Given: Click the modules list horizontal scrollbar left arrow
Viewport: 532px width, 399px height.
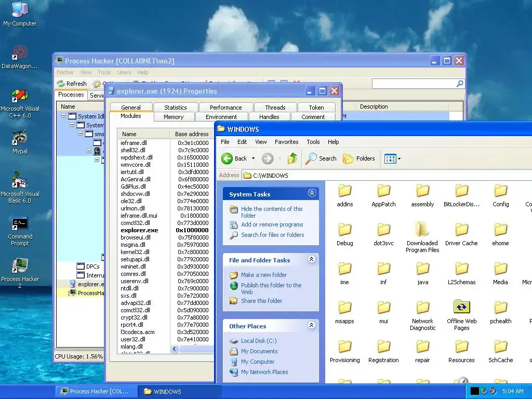Looking at the screenshot, I should click(x=175, y=349).
